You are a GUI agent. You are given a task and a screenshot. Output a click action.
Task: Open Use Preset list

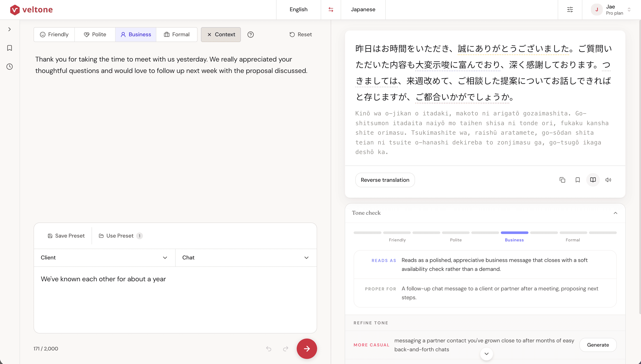coord(121,236)
